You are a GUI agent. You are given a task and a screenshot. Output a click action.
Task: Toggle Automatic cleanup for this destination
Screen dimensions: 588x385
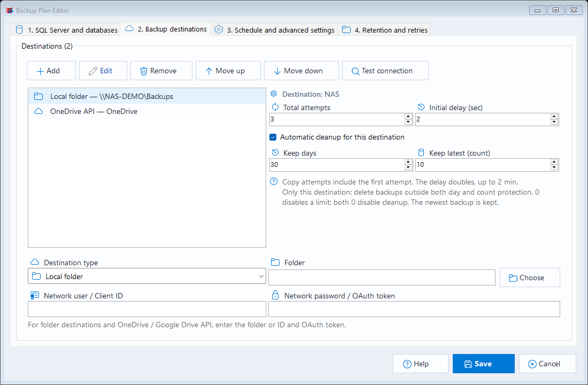pyautogui.click(x=273, y=137)
